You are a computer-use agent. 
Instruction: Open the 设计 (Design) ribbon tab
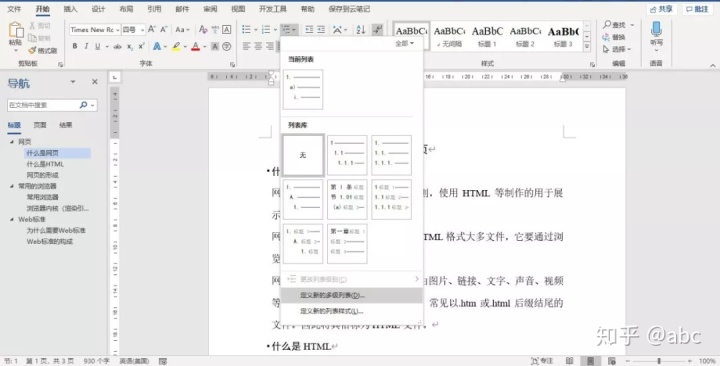pyautogui.click(x=98, y=9)
